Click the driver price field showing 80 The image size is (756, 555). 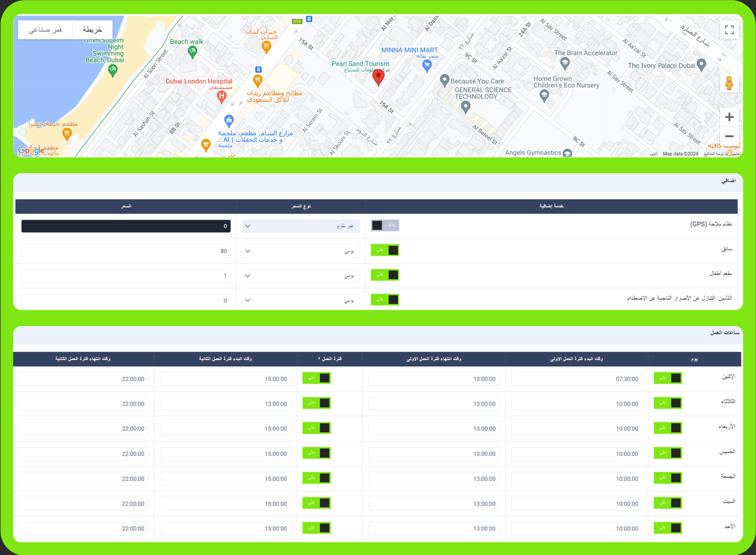click(x=126, y=251)
